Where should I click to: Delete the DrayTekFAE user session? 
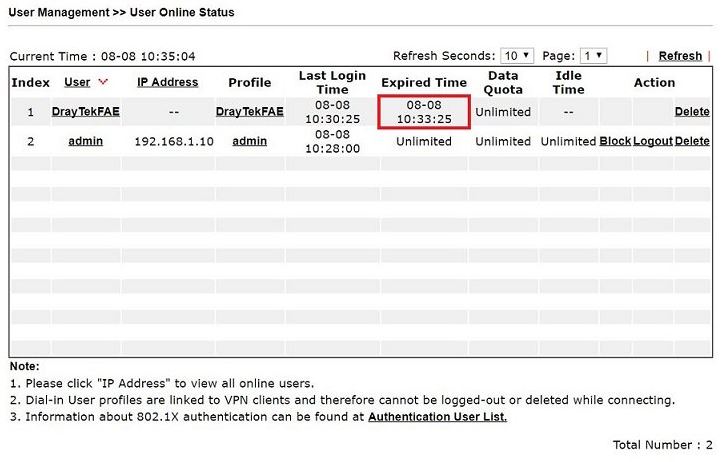coord(692,112)
